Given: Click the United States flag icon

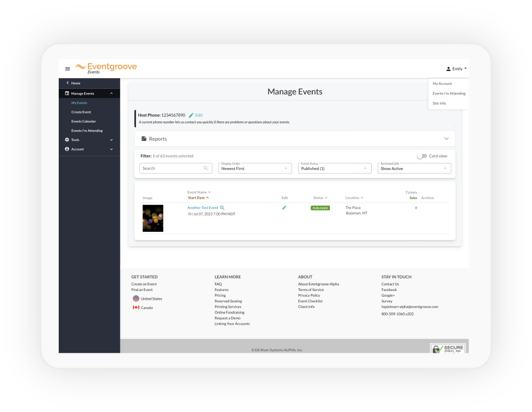Looking at the screenshot, I should 136,299.
